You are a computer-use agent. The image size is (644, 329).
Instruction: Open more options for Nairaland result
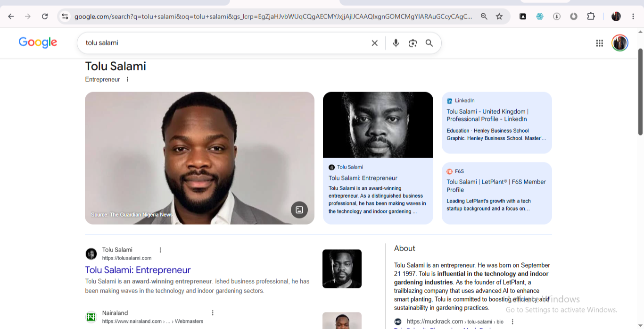213,312
